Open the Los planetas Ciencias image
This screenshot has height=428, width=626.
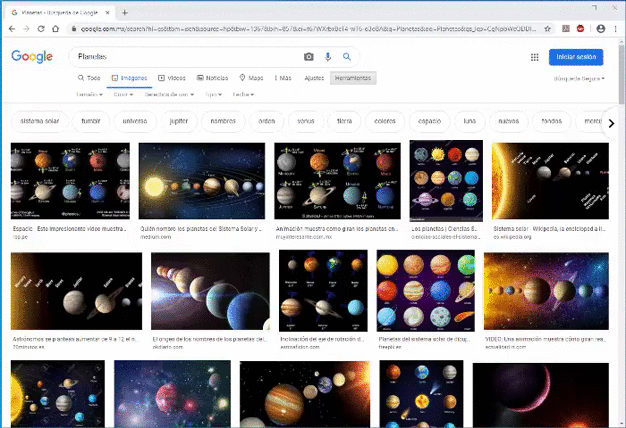click(x=446, y=181)
